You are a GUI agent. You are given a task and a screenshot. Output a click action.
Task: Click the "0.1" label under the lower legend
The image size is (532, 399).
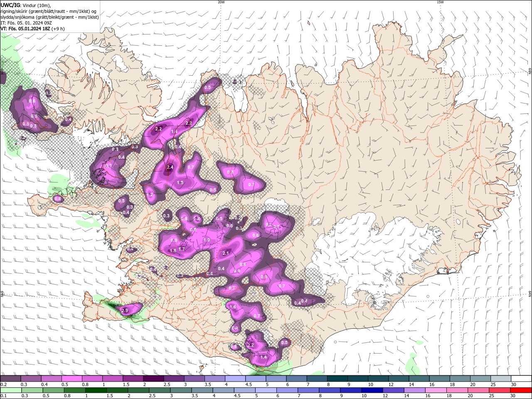point(3,396)
